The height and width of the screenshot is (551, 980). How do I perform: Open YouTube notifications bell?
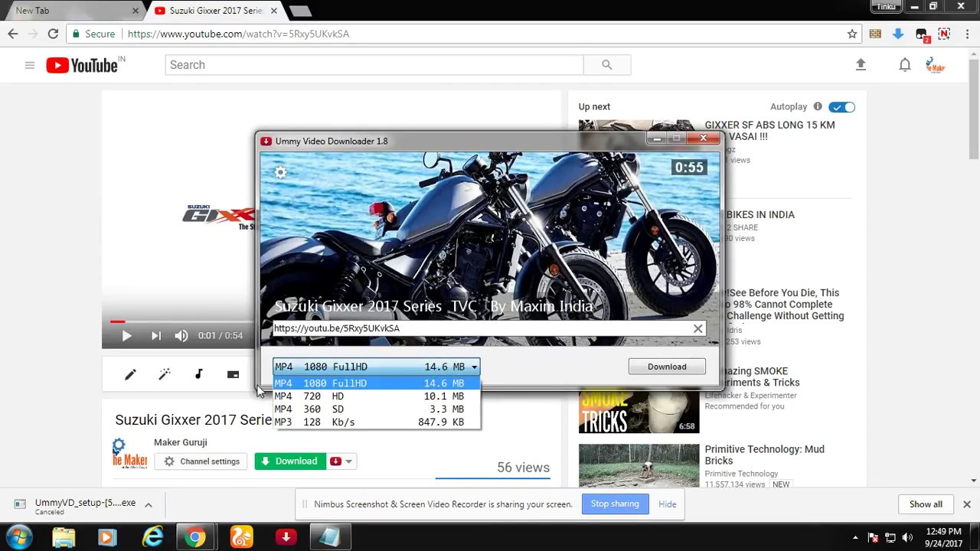904,65
